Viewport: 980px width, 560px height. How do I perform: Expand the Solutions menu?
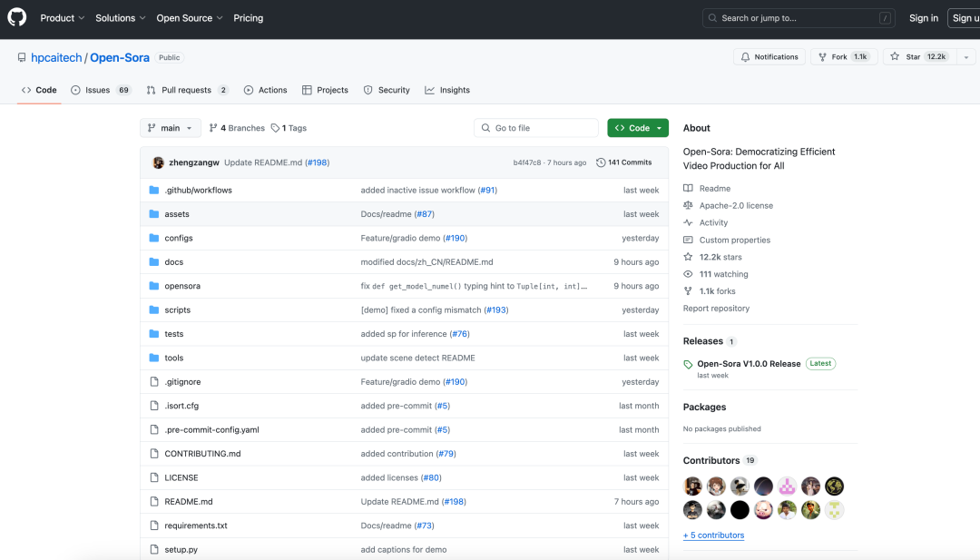tap(120, 18)
